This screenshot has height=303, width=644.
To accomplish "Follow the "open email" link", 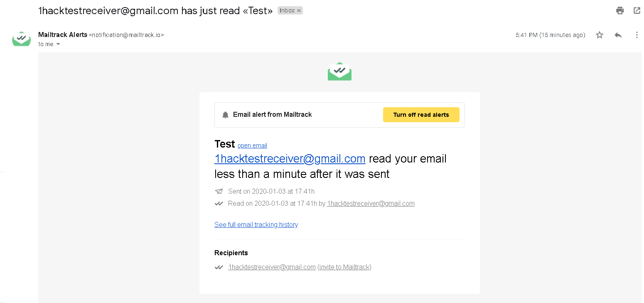I will 252,145.
